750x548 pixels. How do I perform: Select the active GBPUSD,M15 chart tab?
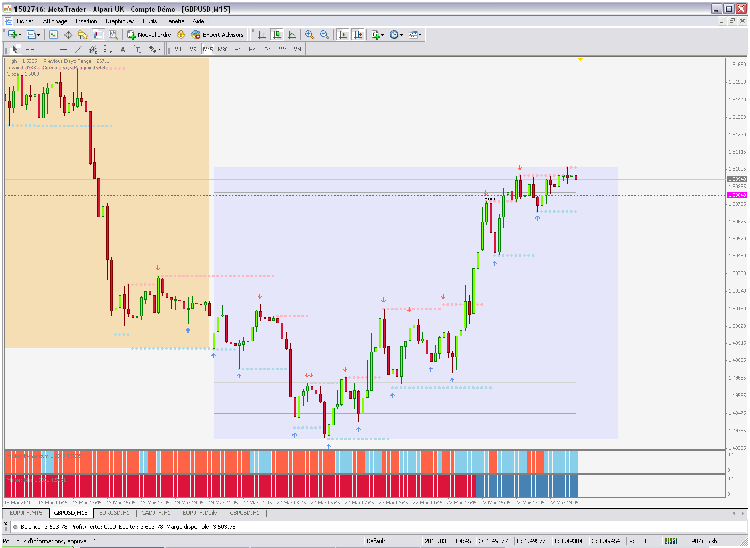70,513
